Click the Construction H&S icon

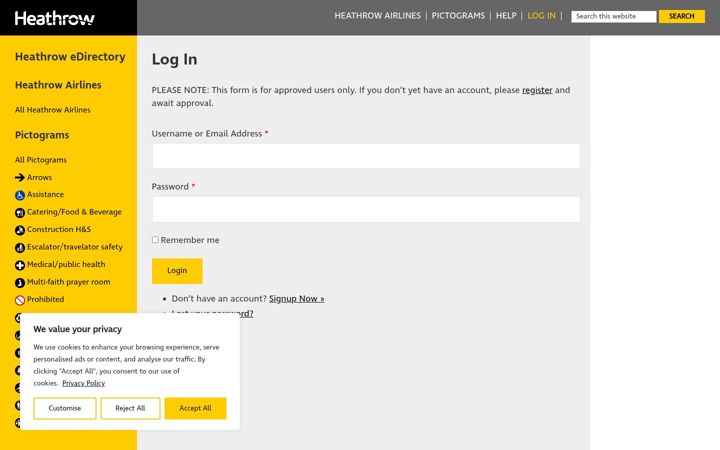coord(20,230)
